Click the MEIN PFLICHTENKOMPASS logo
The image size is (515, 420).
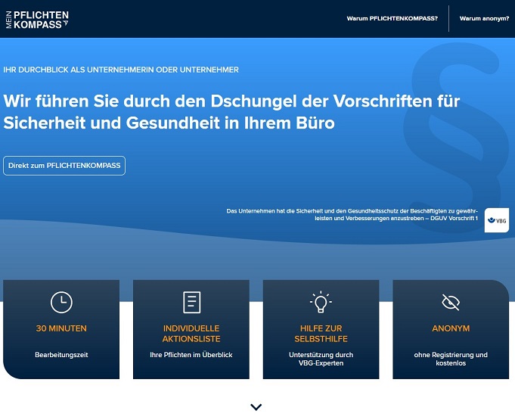click(37, 20)
